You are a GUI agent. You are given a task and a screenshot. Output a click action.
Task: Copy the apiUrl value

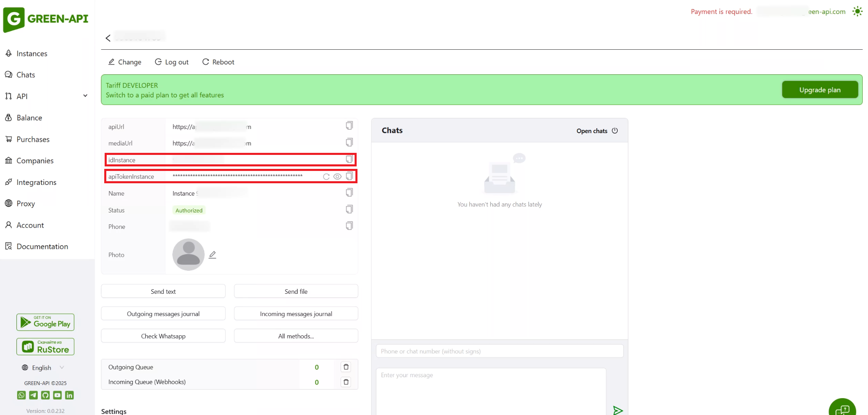coord(349,125)
